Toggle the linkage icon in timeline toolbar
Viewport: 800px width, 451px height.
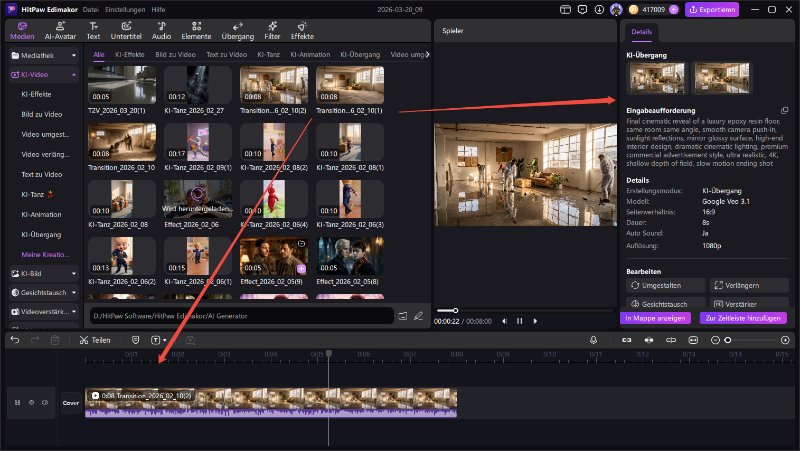(x=671, y=340)
